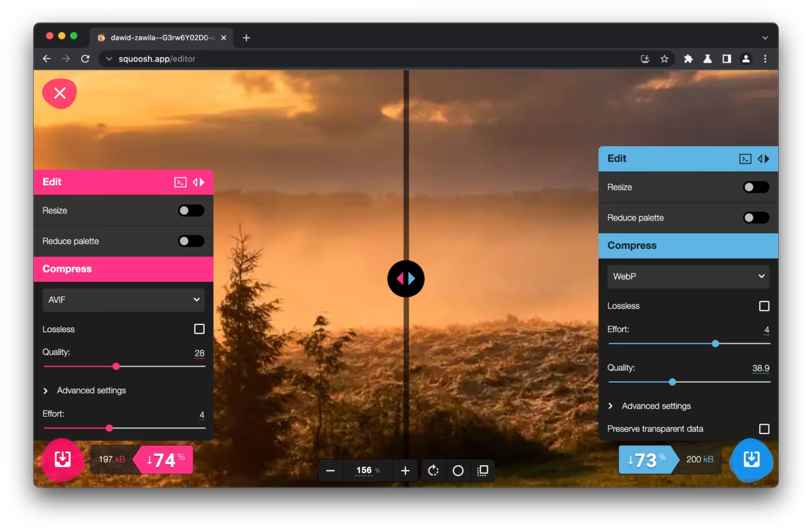Check Lossless in the WebP panel

(764, 306)
